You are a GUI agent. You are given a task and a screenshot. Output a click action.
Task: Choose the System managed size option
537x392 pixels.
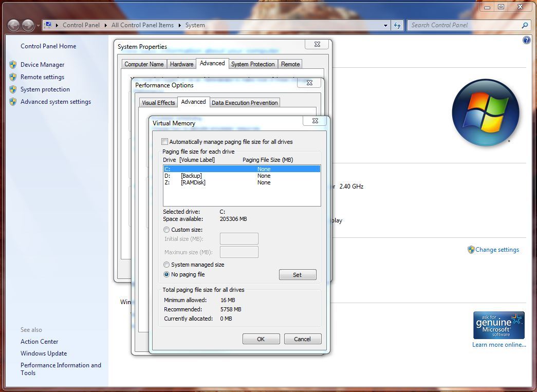tap(166, 265)
